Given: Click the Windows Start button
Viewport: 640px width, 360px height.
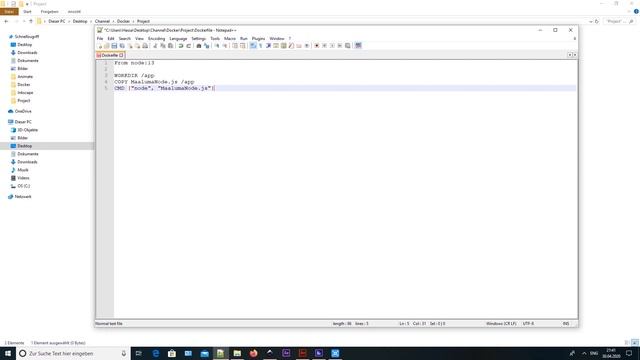Looking at the screenshot, I should pyautogui.click(x=8, y=353).
